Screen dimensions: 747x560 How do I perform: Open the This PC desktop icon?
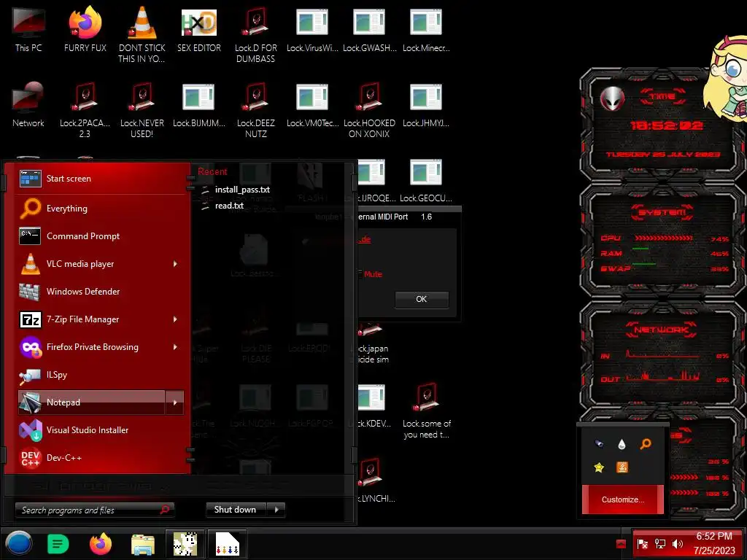tap(28, 29)
